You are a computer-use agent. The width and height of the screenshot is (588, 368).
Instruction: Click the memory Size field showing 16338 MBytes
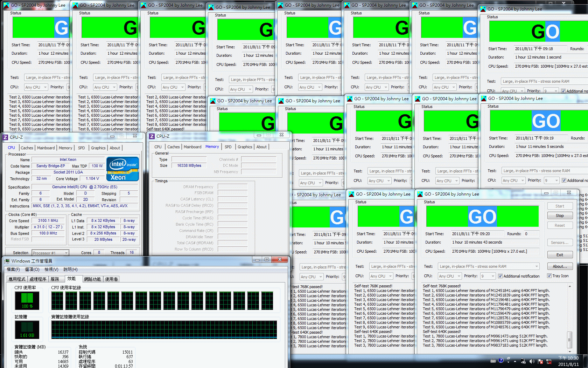coord(189,165)
